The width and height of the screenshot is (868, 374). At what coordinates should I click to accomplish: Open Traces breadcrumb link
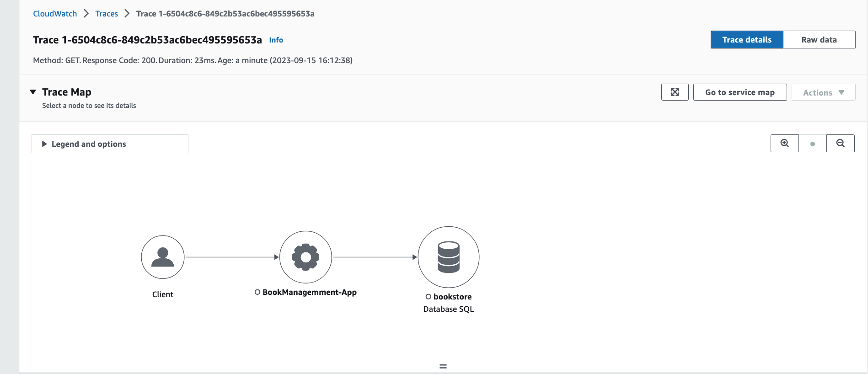[107, 14]
